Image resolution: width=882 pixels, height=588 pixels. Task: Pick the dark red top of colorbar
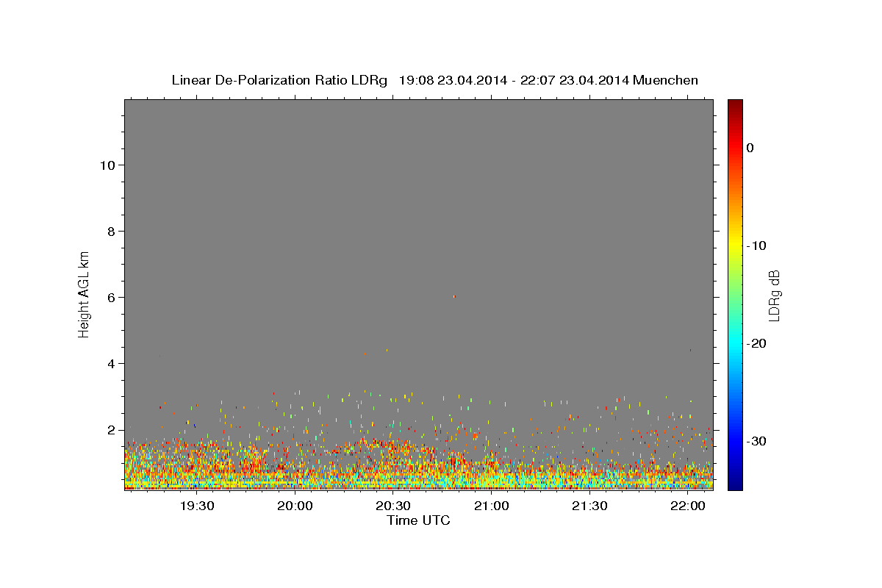click(735, 104)
